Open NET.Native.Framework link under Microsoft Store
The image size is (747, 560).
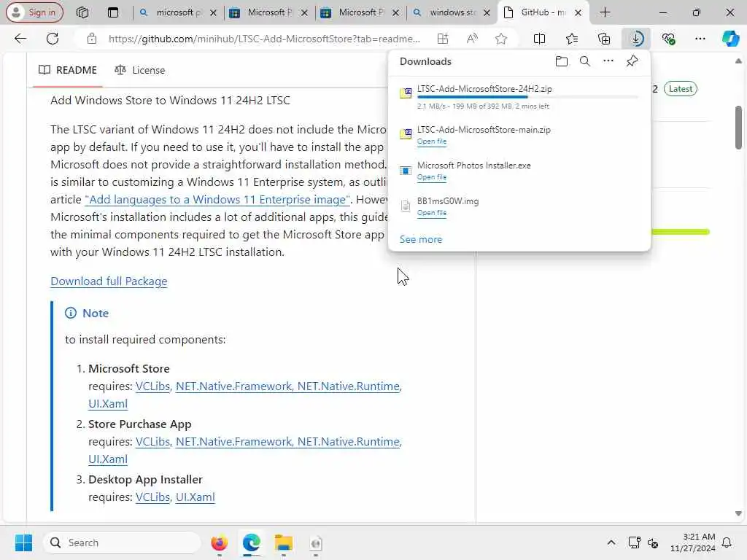click(233, 386)
